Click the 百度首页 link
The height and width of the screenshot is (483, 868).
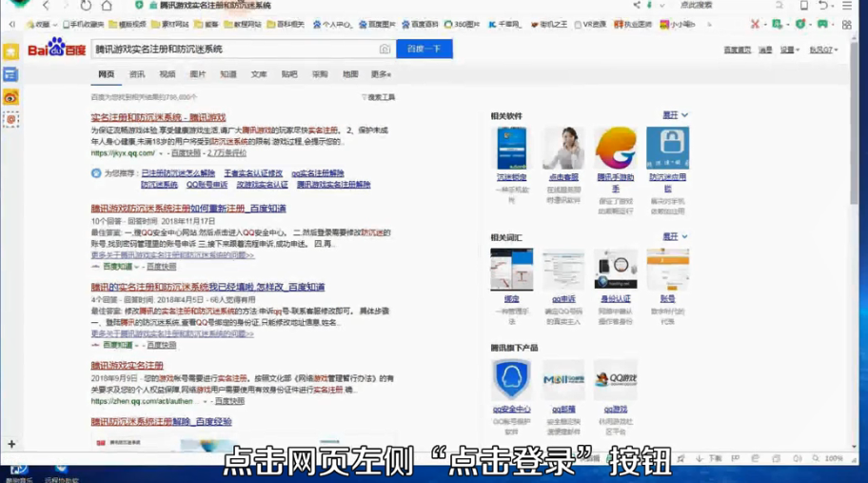click(738, 50)
